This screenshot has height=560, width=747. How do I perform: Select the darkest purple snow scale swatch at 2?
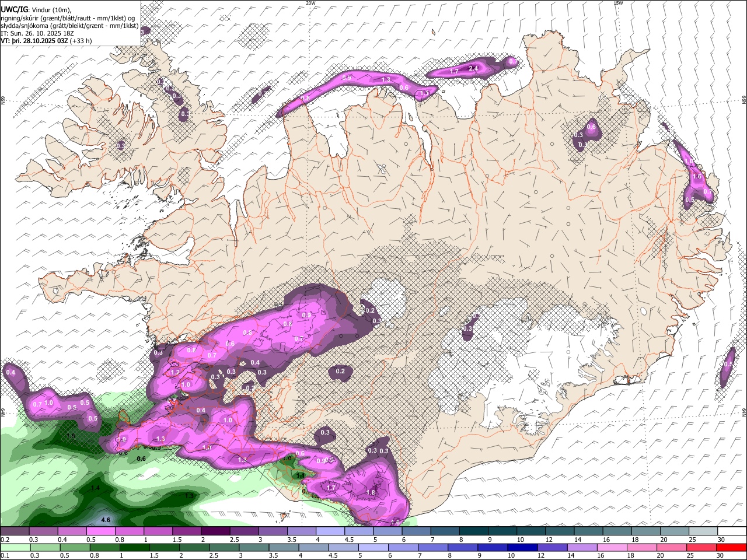pos(215,531)
